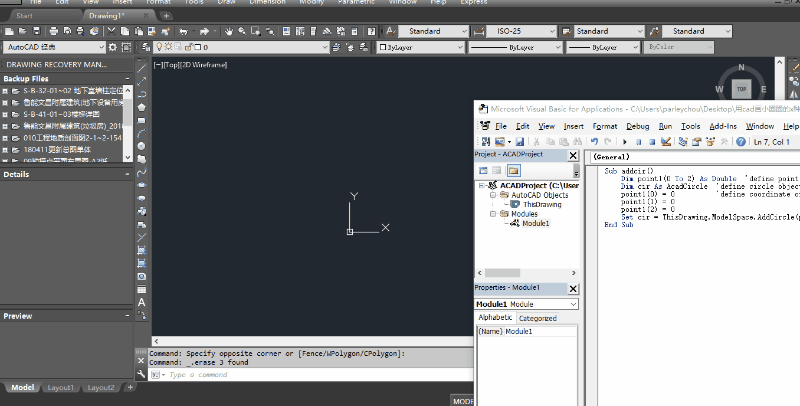Open the AutoCAD workspace dropdown
This screenshot has width=800, height=406.
point(54,47)
